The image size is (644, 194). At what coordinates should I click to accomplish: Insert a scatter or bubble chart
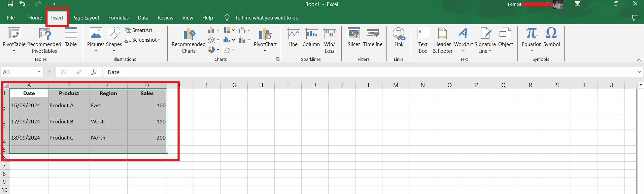point(229,50)
